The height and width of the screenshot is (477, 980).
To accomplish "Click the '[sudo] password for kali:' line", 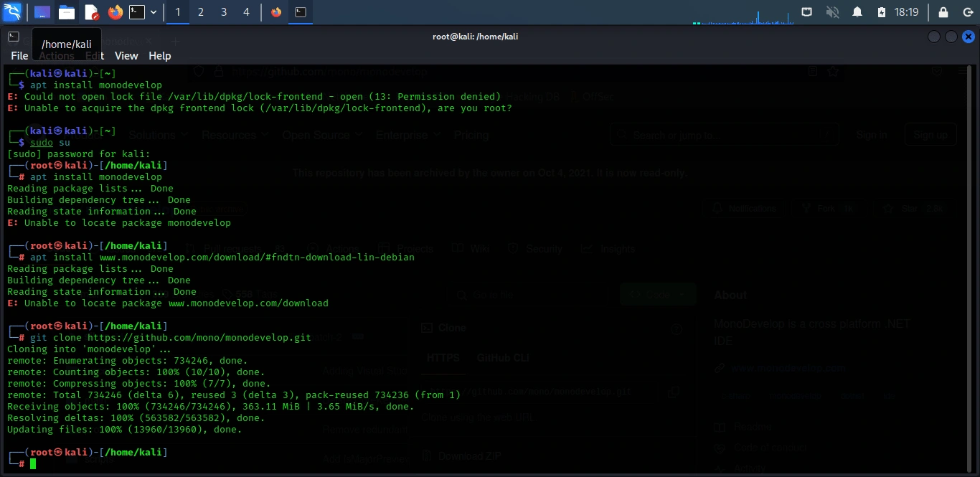I will (x=79, y=154).
